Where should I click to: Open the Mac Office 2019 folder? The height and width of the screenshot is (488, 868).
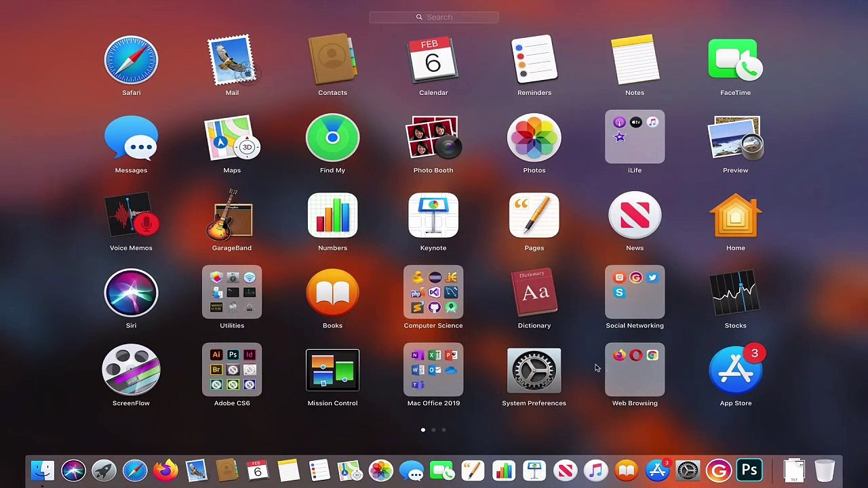[x=433, y=370]
